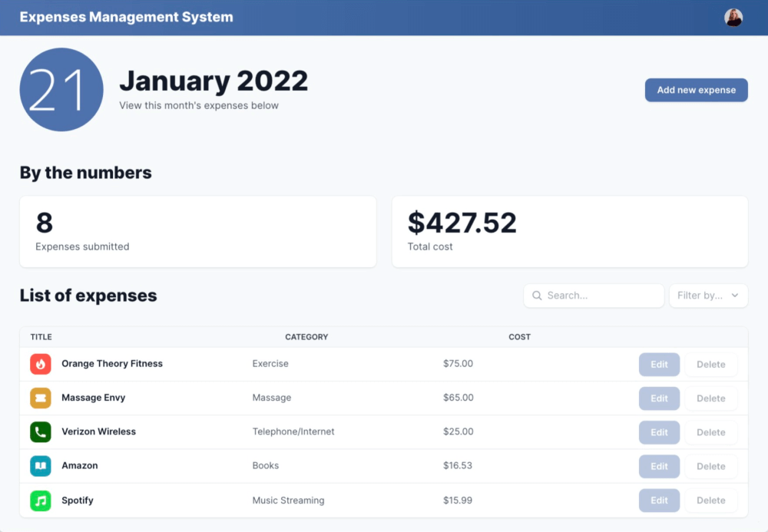This screenshot has height=532, width=768.
Task: Click the $75.00 cost value
Action: [x=458, y=364]
